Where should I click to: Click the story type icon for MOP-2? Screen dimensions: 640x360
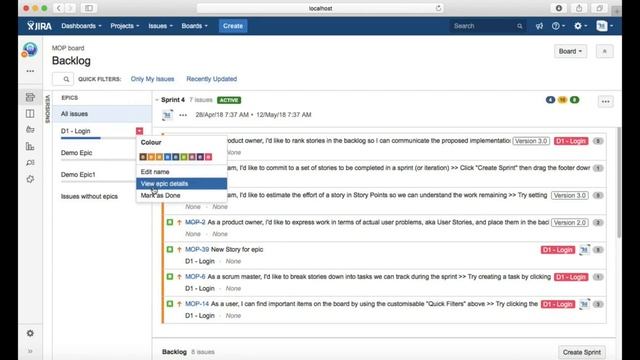click(170, 222)
